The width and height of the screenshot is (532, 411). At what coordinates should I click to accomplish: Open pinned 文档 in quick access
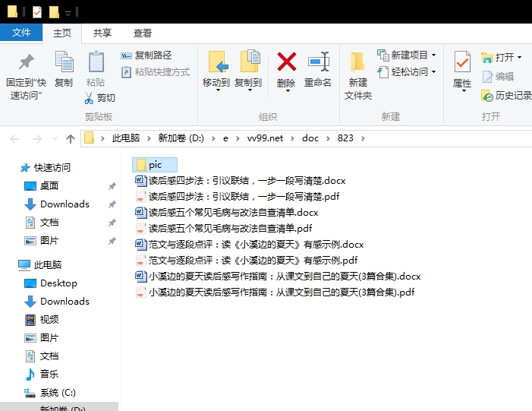tap(42, 223)
